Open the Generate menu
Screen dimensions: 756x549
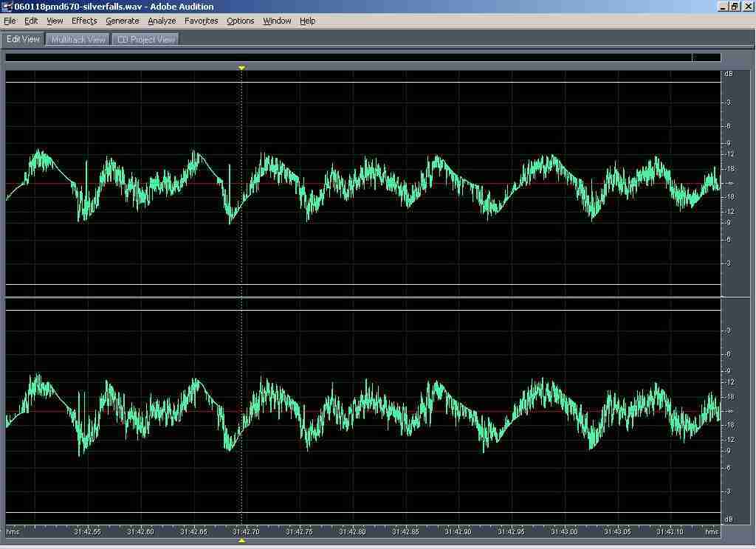(122, 21)
